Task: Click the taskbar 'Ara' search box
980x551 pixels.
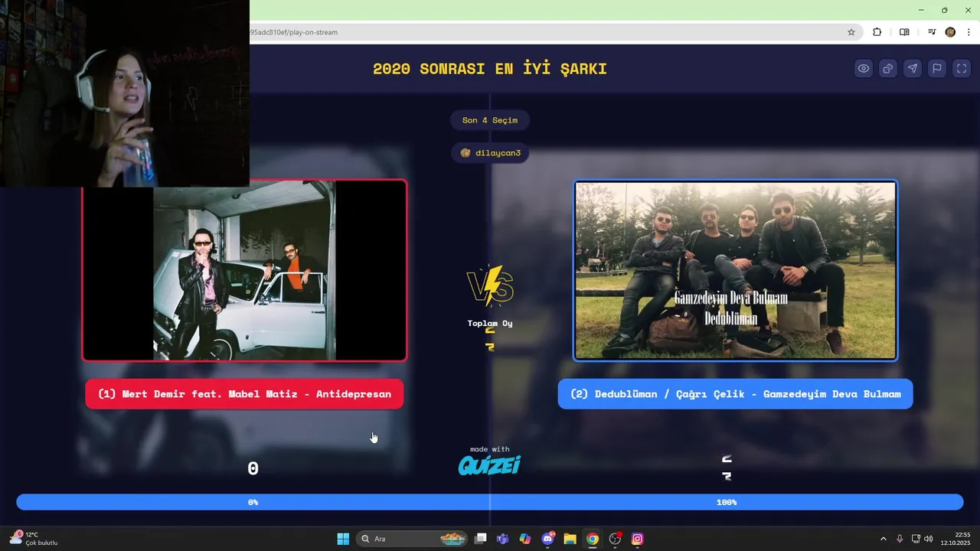Action: click(x=413, y=539)
